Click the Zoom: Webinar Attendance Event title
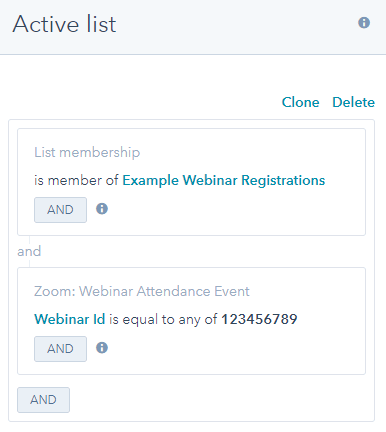Screen dimensions: 386x432 coord(142,291)
